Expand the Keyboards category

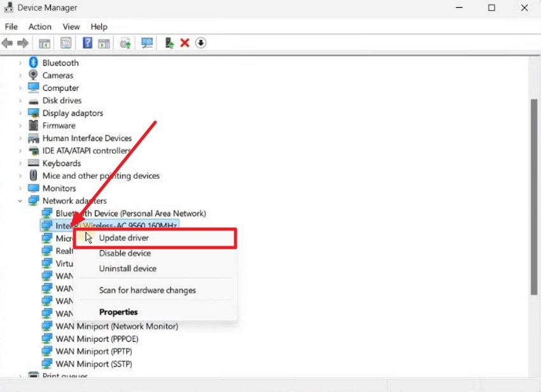[x=19, y=163]
